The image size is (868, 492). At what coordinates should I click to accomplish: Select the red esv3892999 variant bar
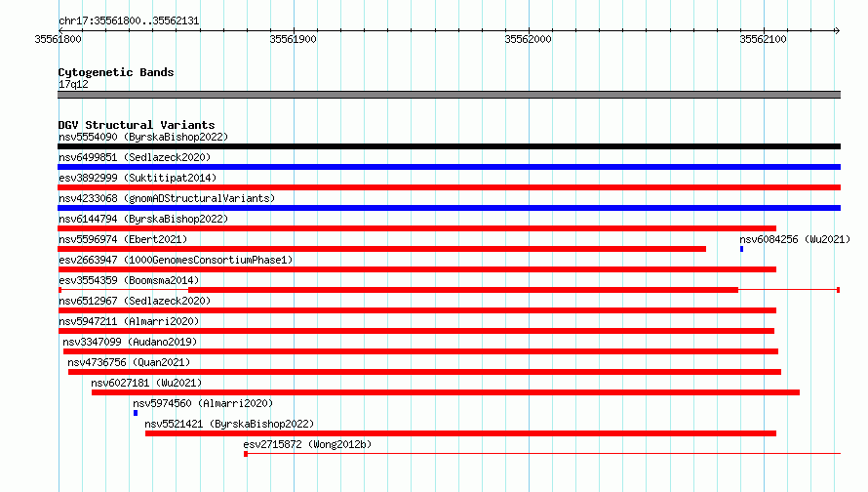point(449,187)
